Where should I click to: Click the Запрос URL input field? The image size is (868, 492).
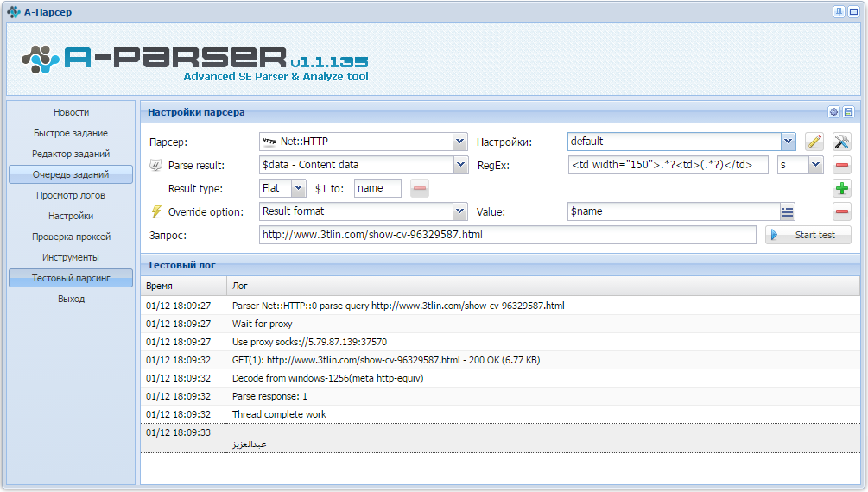(x=508, y=235)
